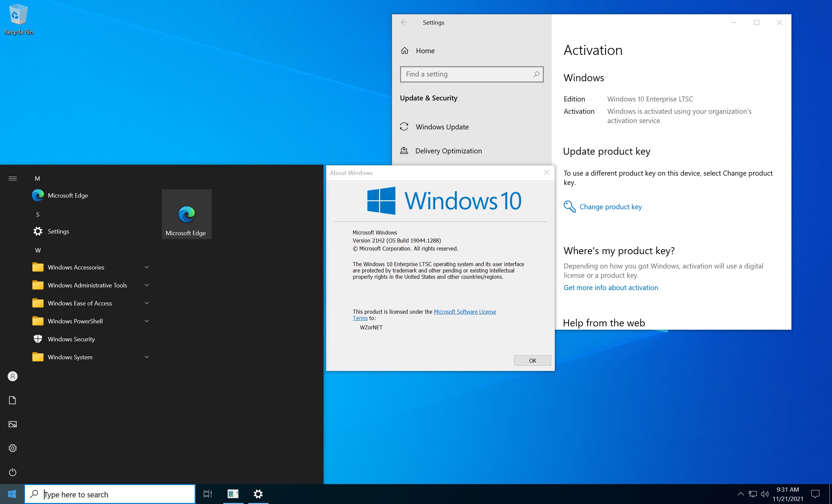Screen dimensions: 832x504
Task: Show hidden system tray icons
Action: tap(740, 494)
